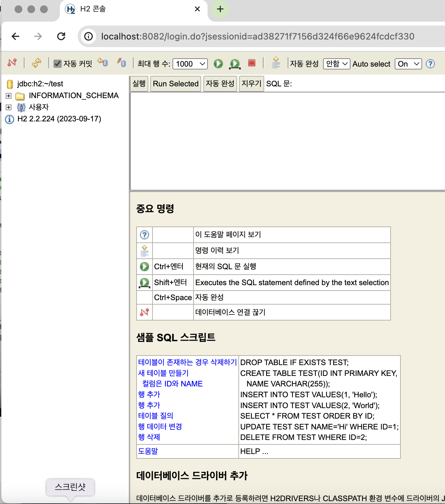Click the 사용자 users icon
445x504 pixels.
(21, 107)
